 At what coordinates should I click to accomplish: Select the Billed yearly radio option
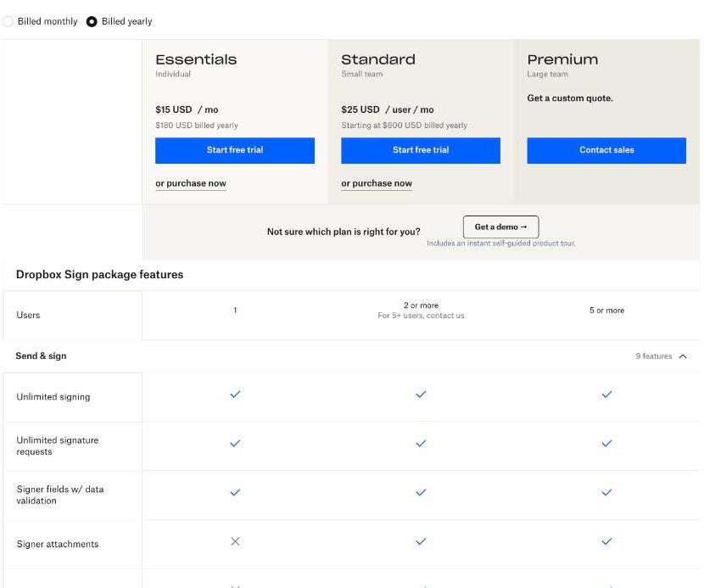(92, 21)
